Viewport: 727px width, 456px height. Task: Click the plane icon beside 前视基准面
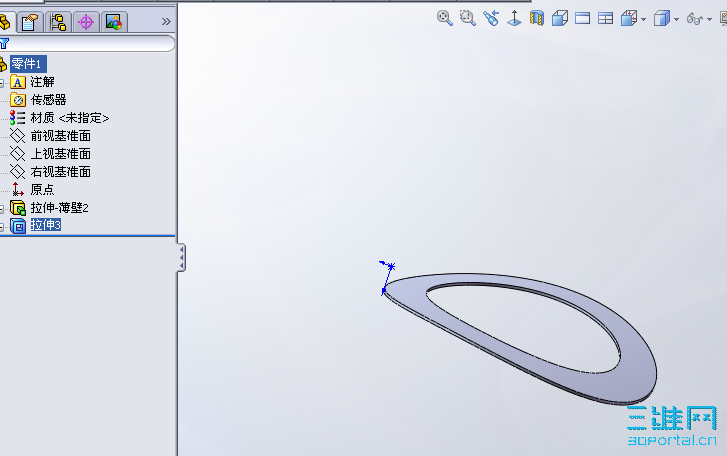[18, 136]
